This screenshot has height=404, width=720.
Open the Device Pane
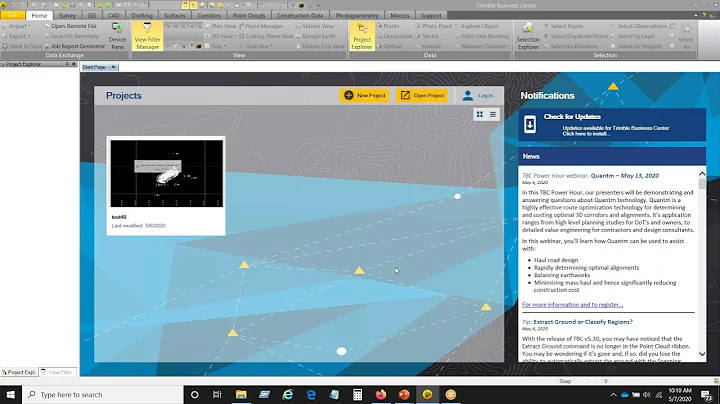click(117, 36)
